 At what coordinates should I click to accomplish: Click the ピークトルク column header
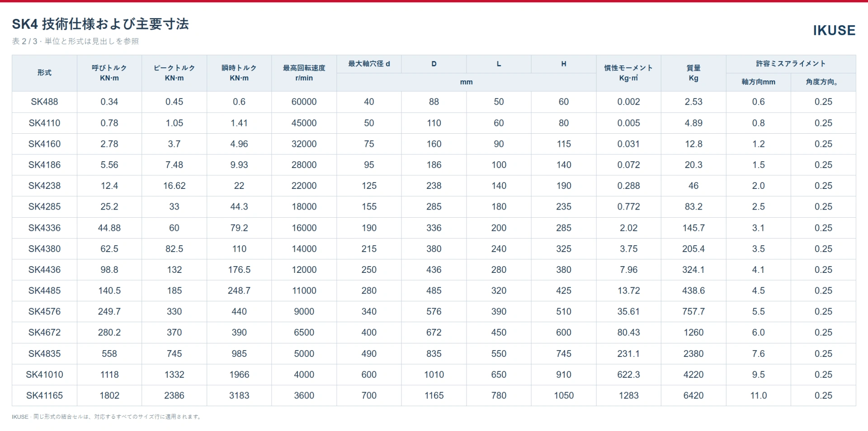tap(174, 73)
